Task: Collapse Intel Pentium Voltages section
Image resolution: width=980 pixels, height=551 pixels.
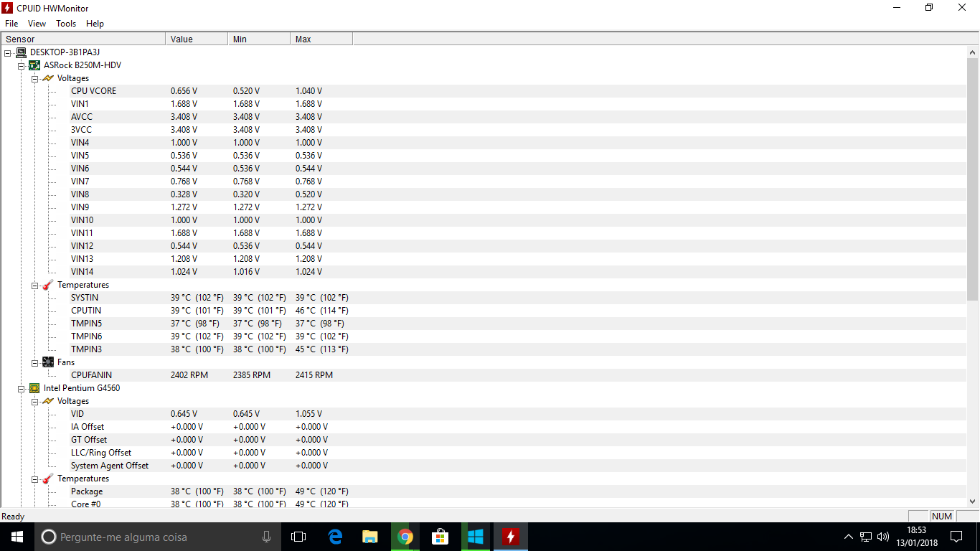Action: tap(34, 401)
